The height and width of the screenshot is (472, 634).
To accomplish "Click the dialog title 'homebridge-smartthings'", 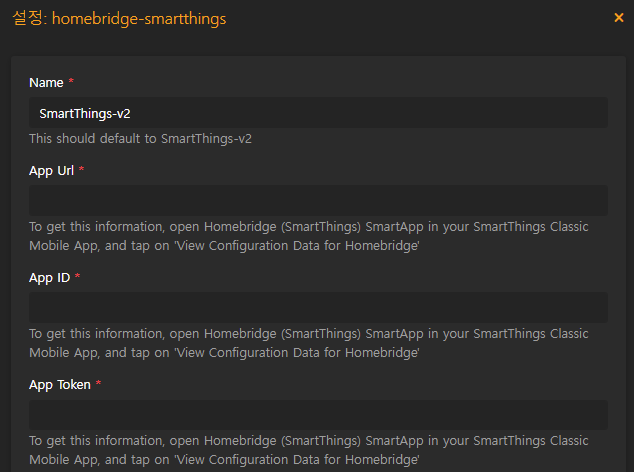I will tap(139, 19).
